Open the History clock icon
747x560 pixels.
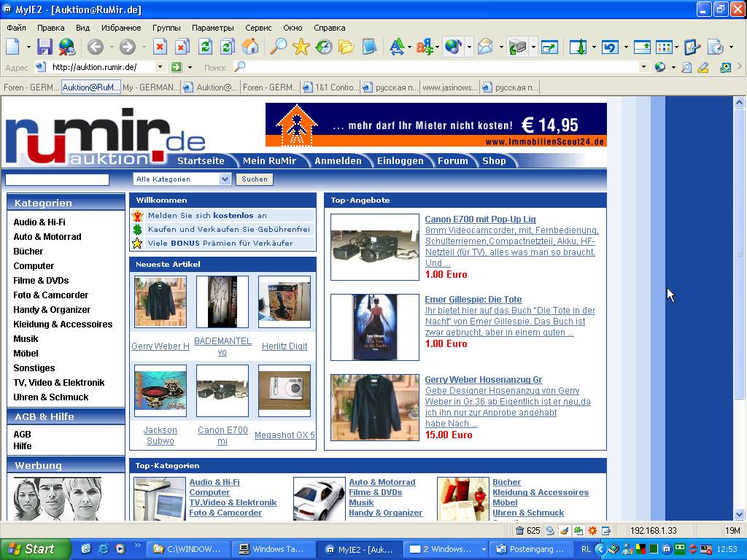coord(323,47)
